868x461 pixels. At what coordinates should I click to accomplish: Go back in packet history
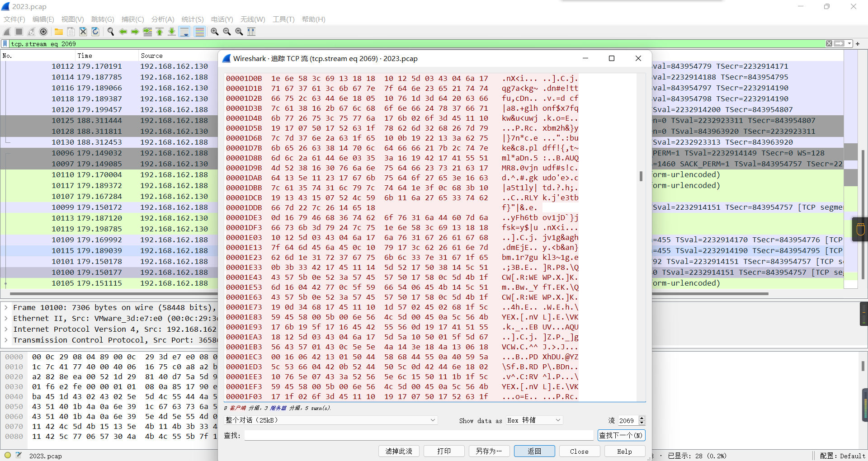123,32
